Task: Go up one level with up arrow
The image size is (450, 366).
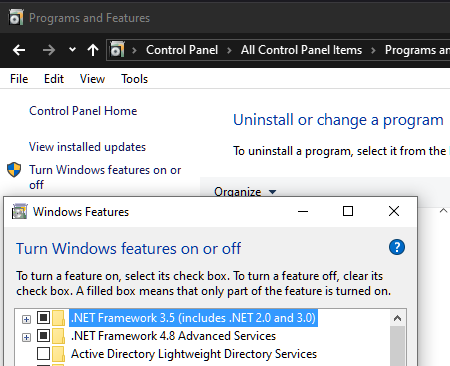Action: (x=93, y=50)
